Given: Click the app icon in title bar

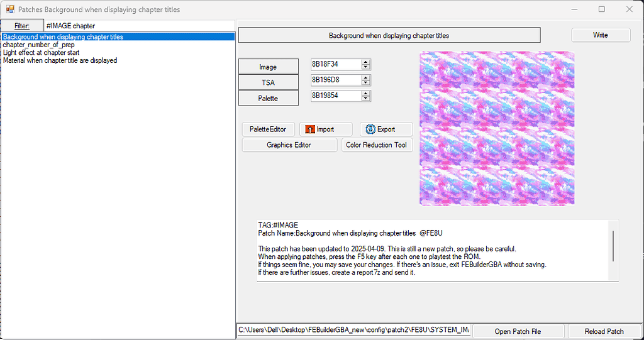Looking at the screenshot, I should pyautogui.click(x=10, y=9).
